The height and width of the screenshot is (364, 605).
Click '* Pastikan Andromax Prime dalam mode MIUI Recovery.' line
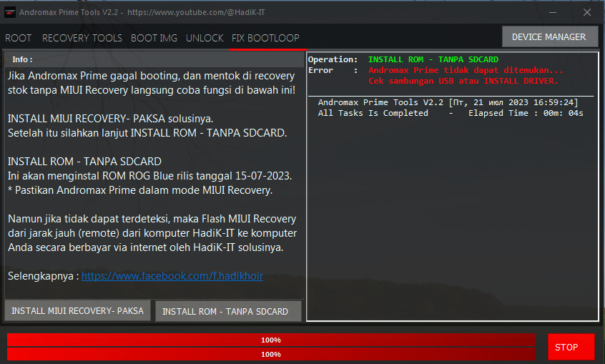(x=140, y=190)
